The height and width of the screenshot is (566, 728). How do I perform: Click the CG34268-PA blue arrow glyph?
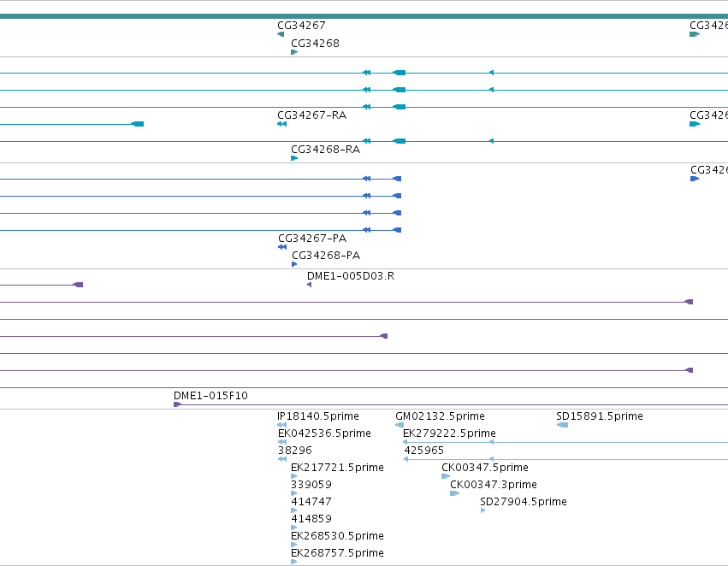[x=294, y=264]
